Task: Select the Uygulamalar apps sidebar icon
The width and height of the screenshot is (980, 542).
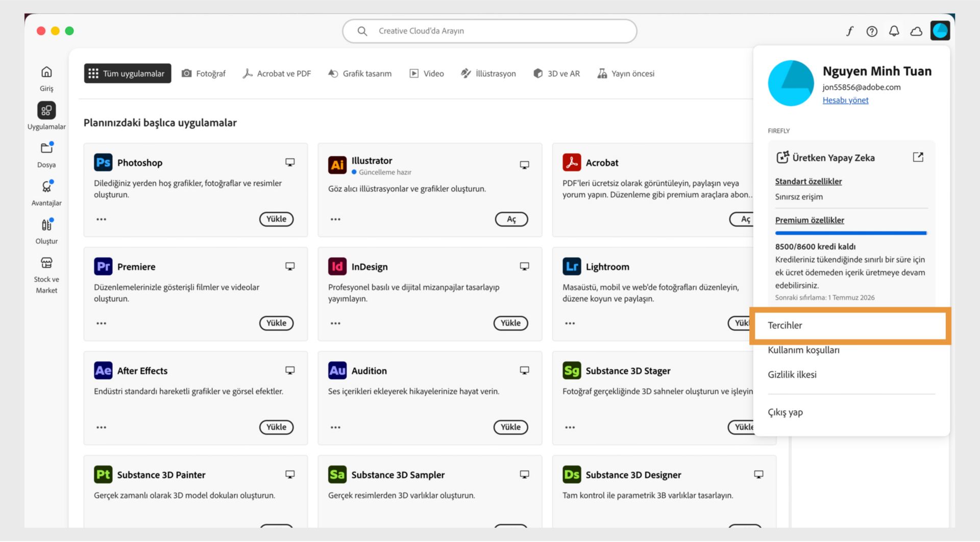Action: (46, 110)
